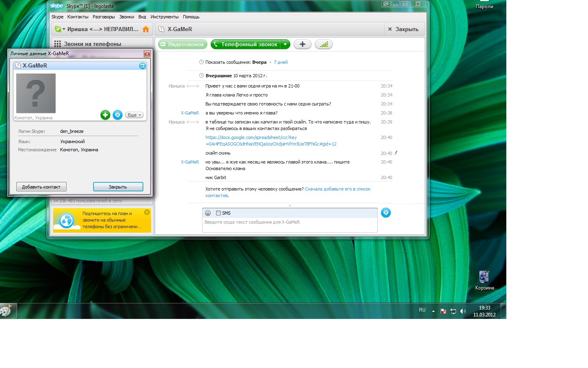The height and width of the screenshot is (368, 588).
Task: Click the orange Skype Home icon
Action: (146, 29)
